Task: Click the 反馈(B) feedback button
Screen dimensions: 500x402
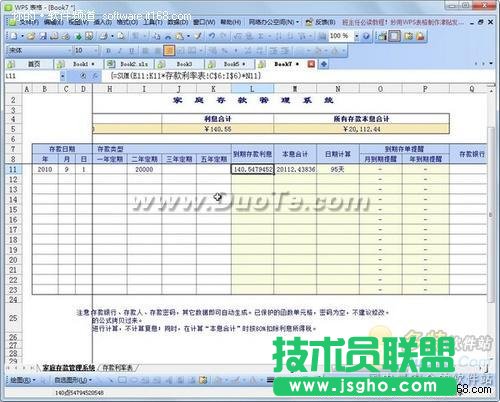Action: (321, 22)
